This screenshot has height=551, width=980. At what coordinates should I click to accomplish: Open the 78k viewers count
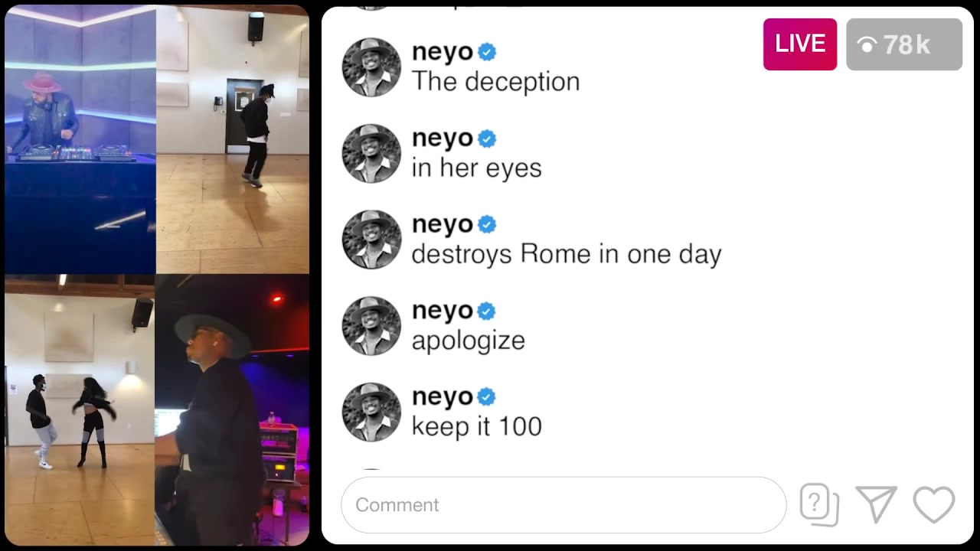click(904, 44)
